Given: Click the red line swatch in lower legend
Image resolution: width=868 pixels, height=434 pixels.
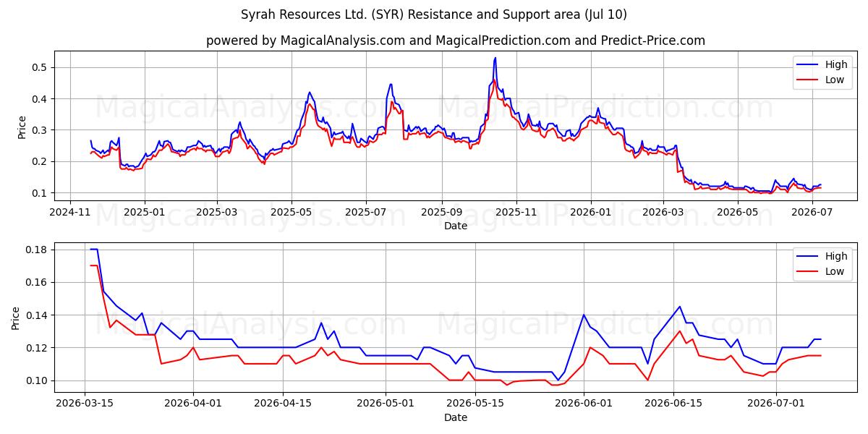Looking at the screenshot, I should [809, 272].
